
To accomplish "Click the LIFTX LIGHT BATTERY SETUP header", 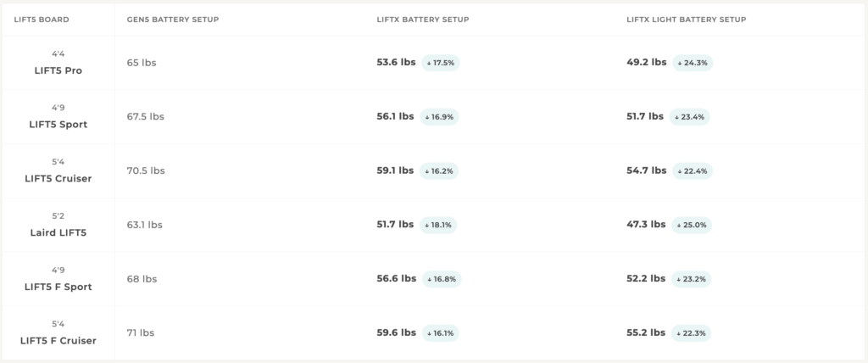I will pos(687,20).
